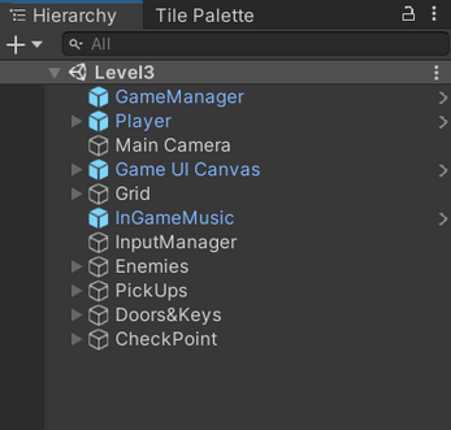Open the create object plus dropdown
Screen dimensions: 451x430
pos(24,44)
